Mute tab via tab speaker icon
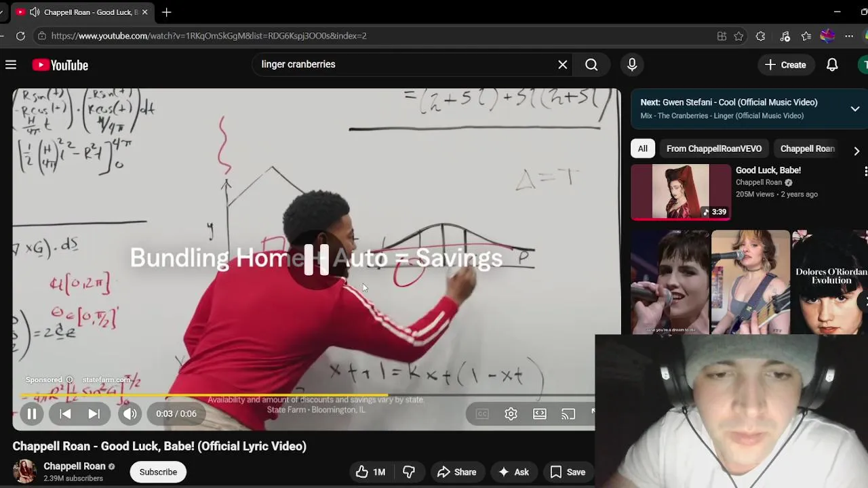This screenshot has width=868, height=488. 35,12
